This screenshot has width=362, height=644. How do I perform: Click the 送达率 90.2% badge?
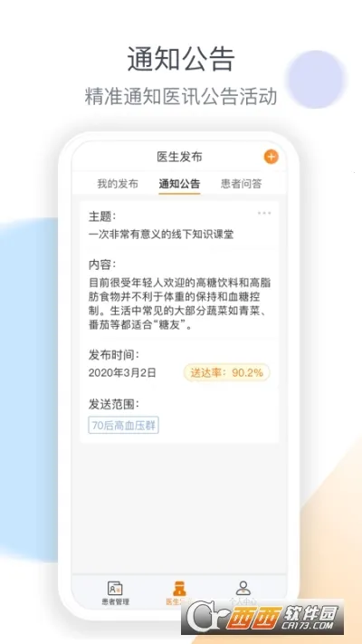[x=226, y=372]
